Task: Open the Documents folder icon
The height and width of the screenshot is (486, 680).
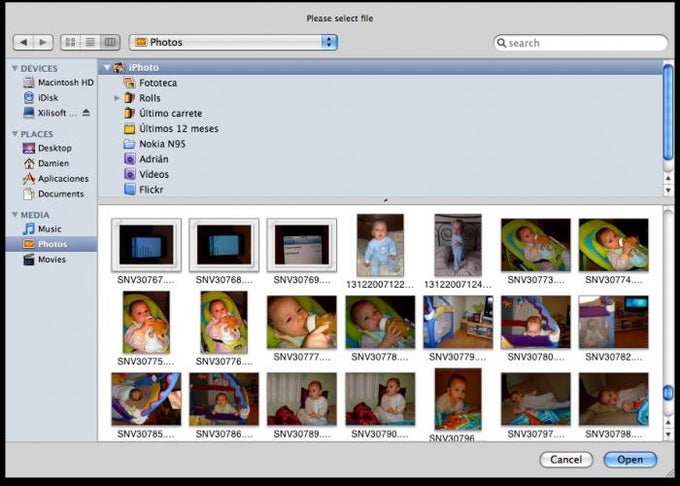Action: (x=29, y=194)
